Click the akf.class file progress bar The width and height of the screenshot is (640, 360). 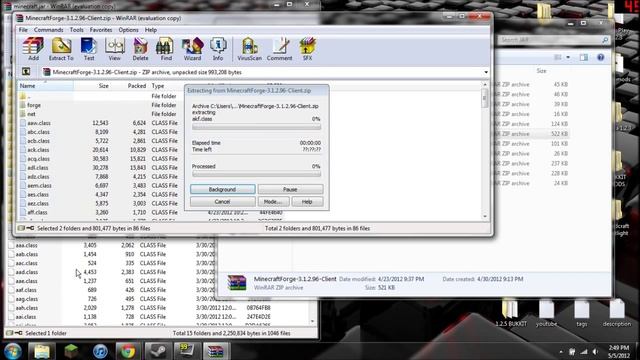pos(256,127)
